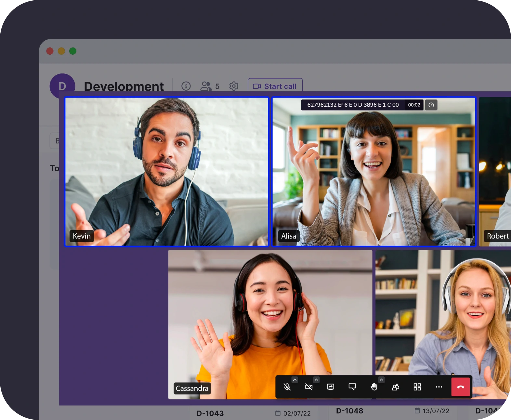Screen dimensions: 511x420
Task: Check connection quality indicator icon
Action: [431, 105]
